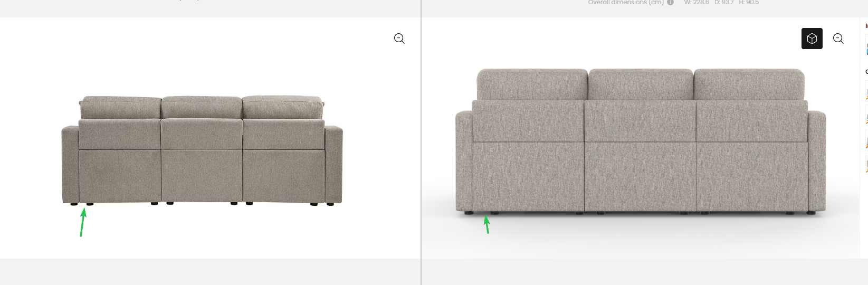Click the left back cushion in the render

532,84
